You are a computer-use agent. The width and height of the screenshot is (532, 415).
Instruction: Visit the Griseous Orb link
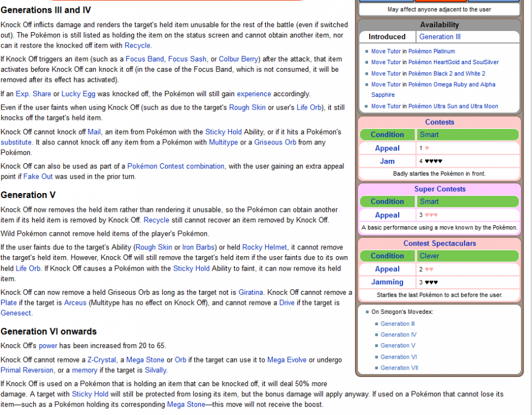275,142
